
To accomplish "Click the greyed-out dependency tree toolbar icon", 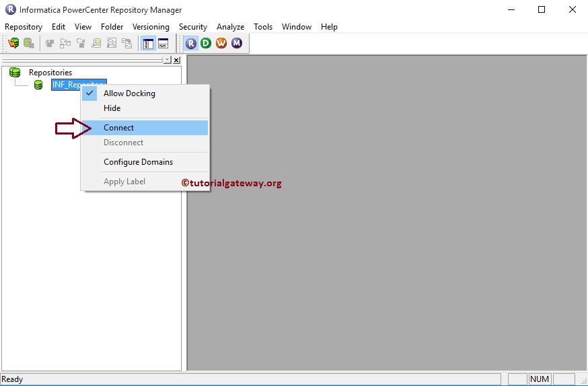I will click(x=126, y=44).
